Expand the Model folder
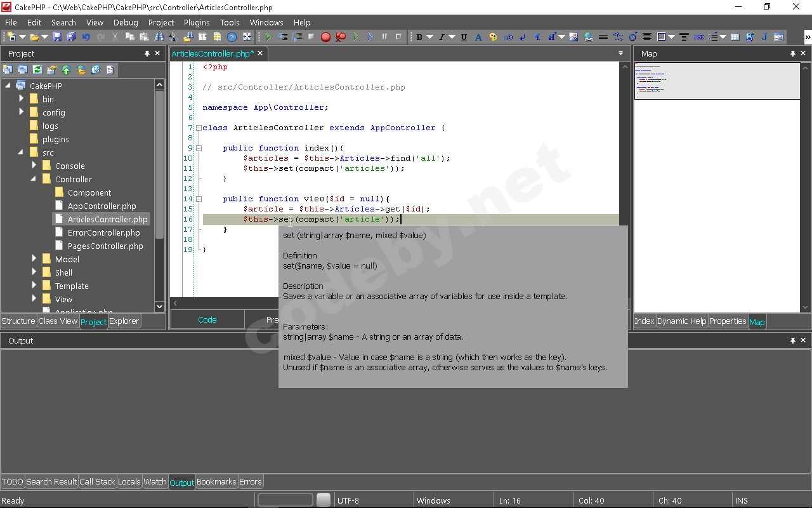The height and width of the screenshot is (508, 812). (x=34, y=259)
